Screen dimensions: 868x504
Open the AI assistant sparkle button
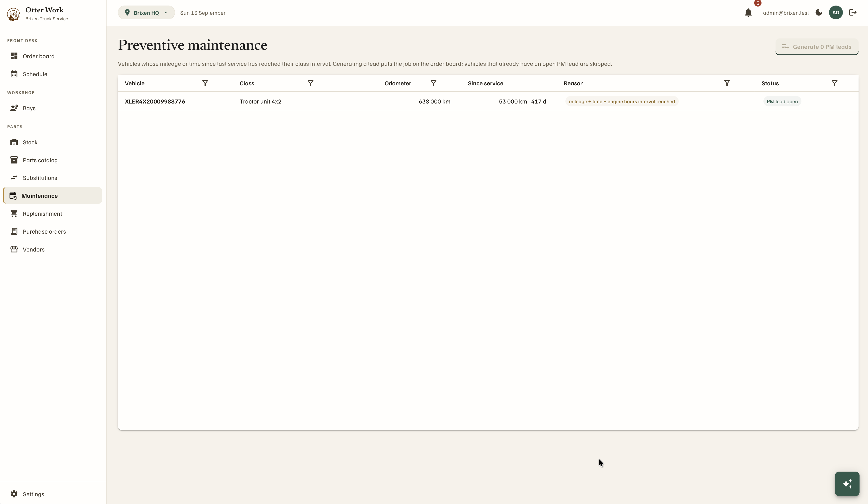pos(847,484)
